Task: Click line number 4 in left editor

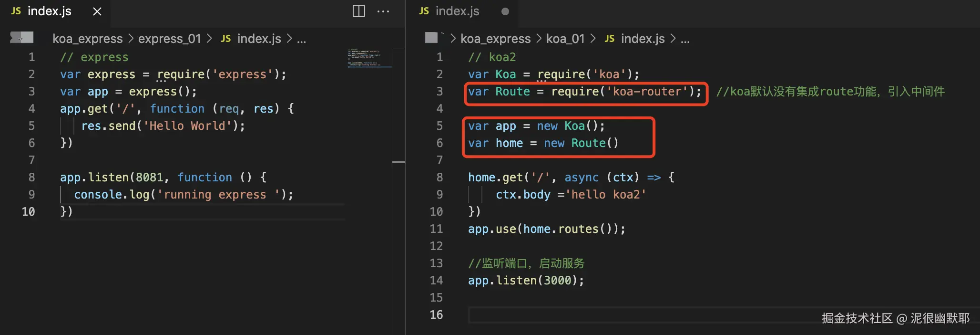Action: [x=31, y=109]
